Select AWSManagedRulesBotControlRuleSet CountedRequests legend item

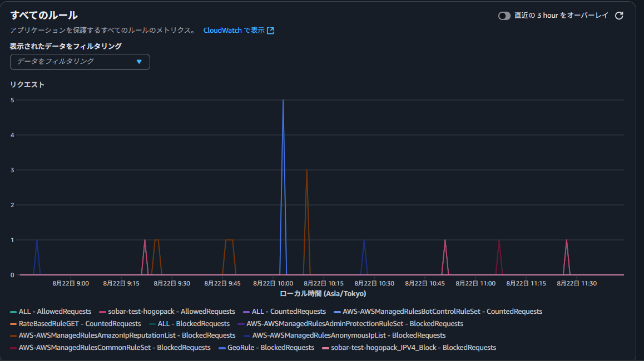tap(438, 312)
